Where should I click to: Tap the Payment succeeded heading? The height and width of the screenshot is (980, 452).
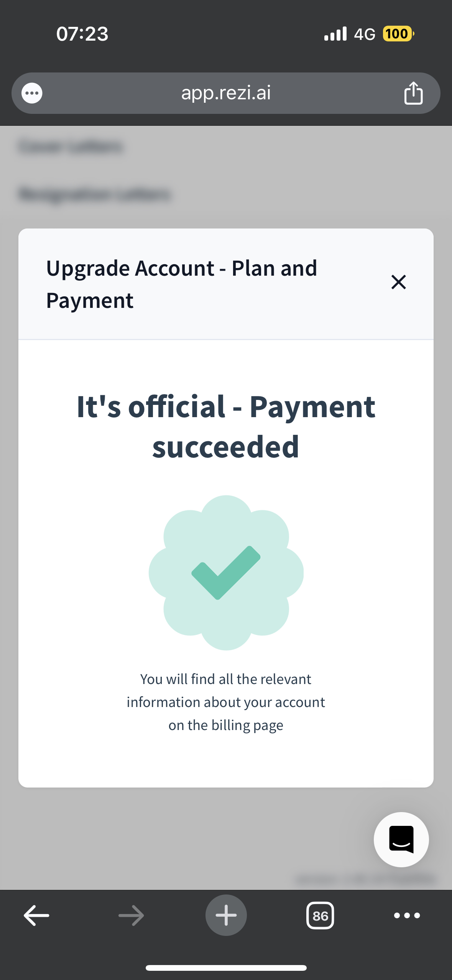tap(226, 426)
